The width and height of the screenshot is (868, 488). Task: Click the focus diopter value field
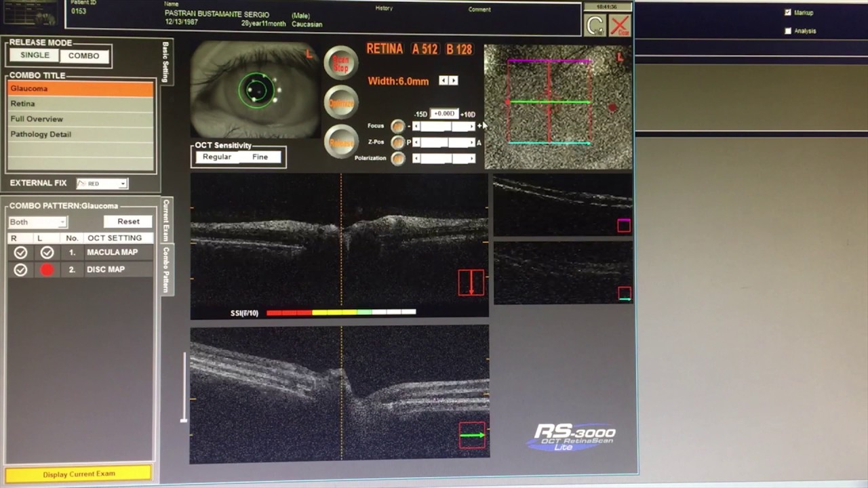445,114
